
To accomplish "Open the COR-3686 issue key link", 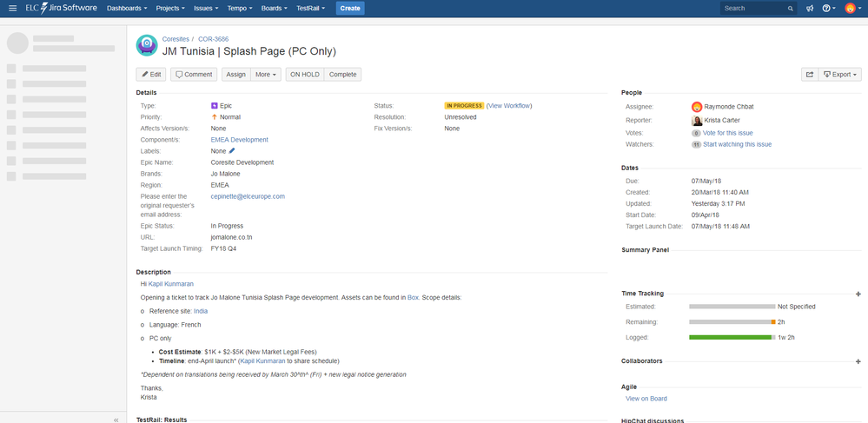I will pyautogui.click(x=213, y=39).
